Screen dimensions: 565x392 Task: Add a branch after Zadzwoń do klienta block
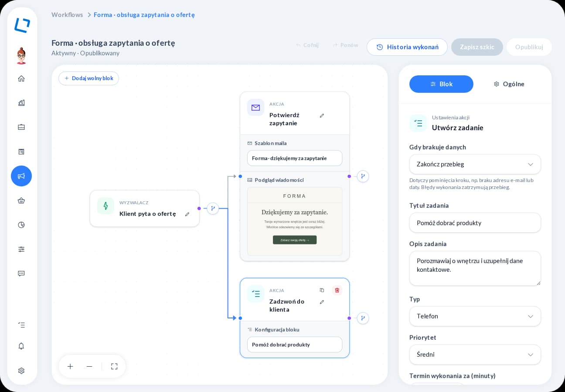363,318
